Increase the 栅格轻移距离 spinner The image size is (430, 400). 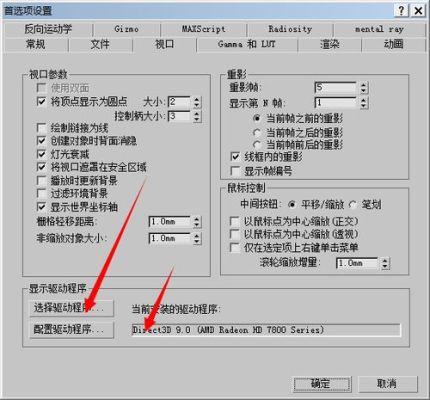coord(197,219)
